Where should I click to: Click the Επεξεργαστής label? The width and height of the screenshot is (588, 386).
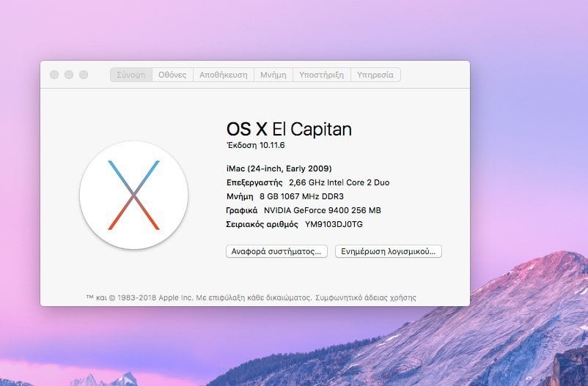254,183
